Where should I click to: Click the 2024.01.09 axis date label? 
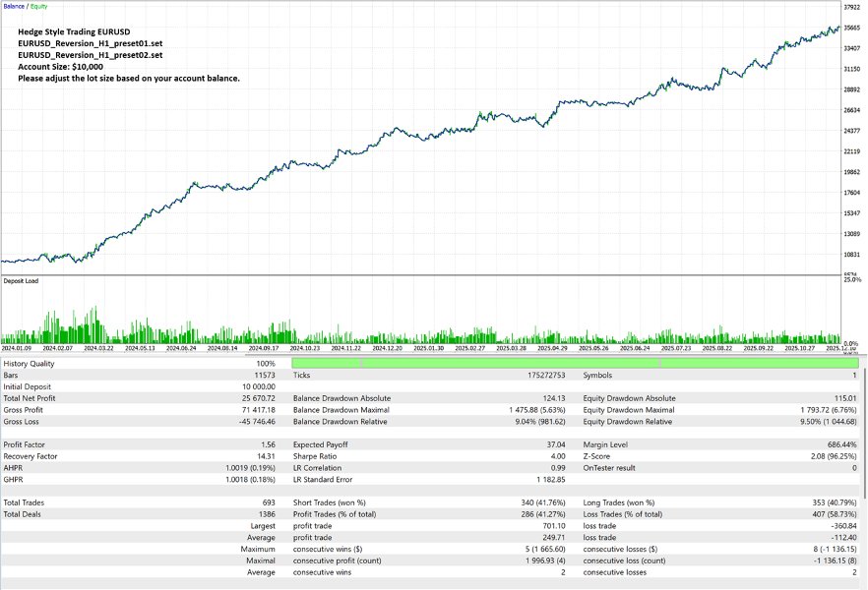[x=19, y=347]
